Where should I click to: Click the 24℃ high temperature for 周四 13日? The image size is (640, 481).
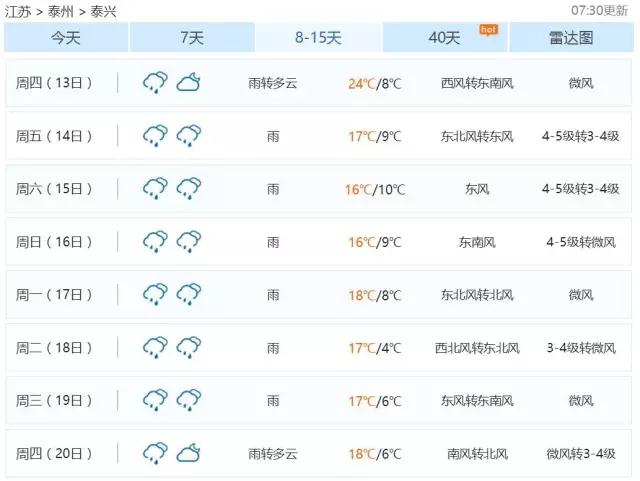click(360, 83)
